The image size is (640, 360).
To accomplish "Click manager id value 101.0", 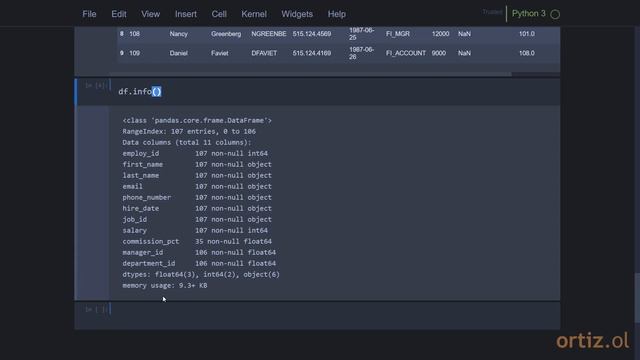I will point(527,34).
